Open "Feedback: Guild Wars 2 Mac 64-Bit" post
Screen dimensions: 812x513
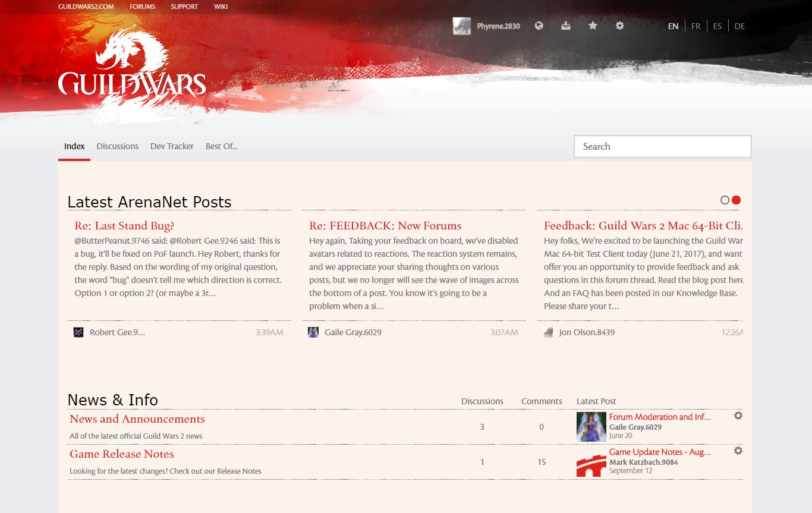(643, 225)
